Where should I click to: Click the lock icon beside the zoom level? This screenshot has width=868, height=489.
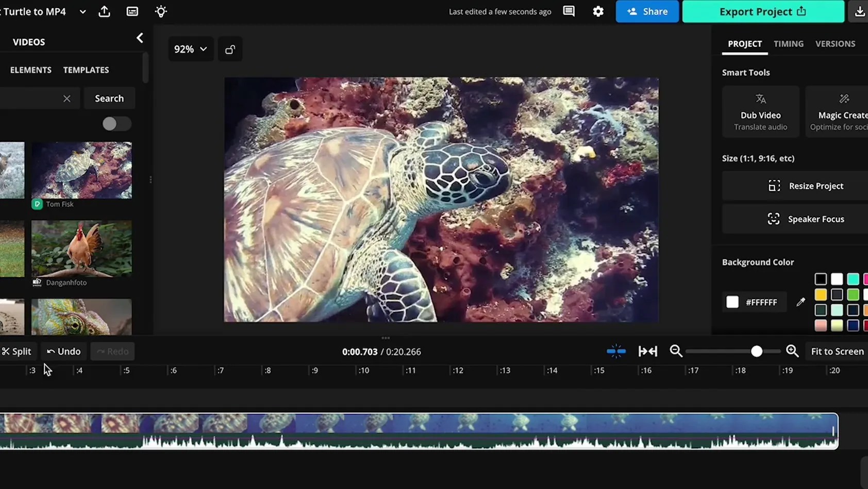pos(230,49)
